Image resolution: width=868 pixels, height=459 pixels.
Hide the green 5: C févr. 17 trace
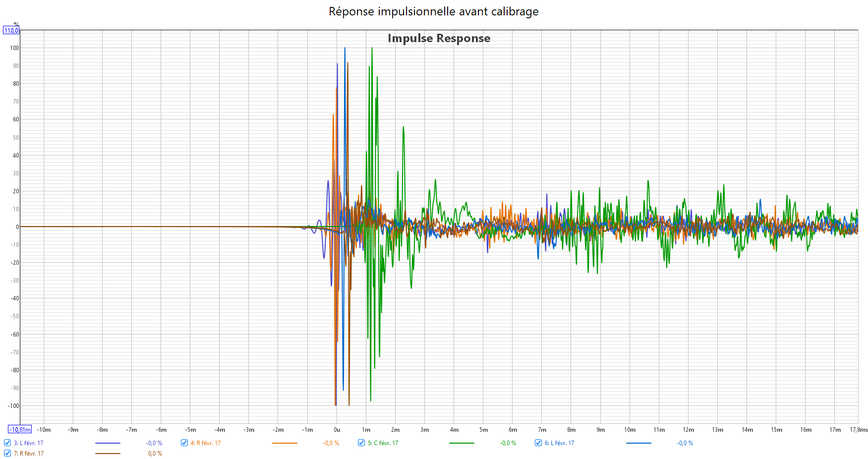(x=361, y=443)
